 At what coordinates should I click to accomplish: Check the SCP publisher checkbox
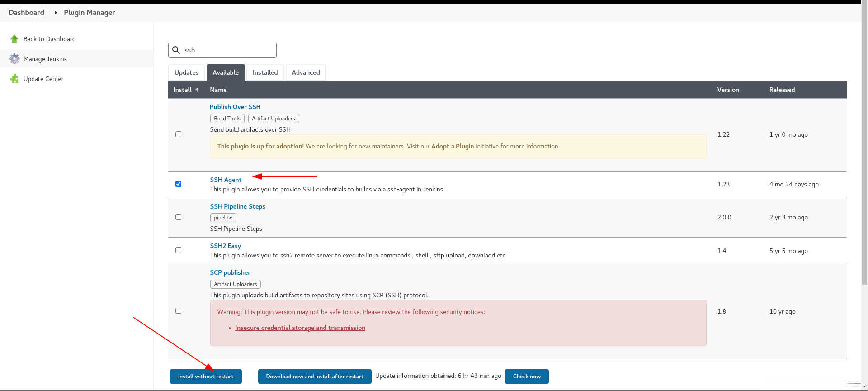tap(178, 311)
